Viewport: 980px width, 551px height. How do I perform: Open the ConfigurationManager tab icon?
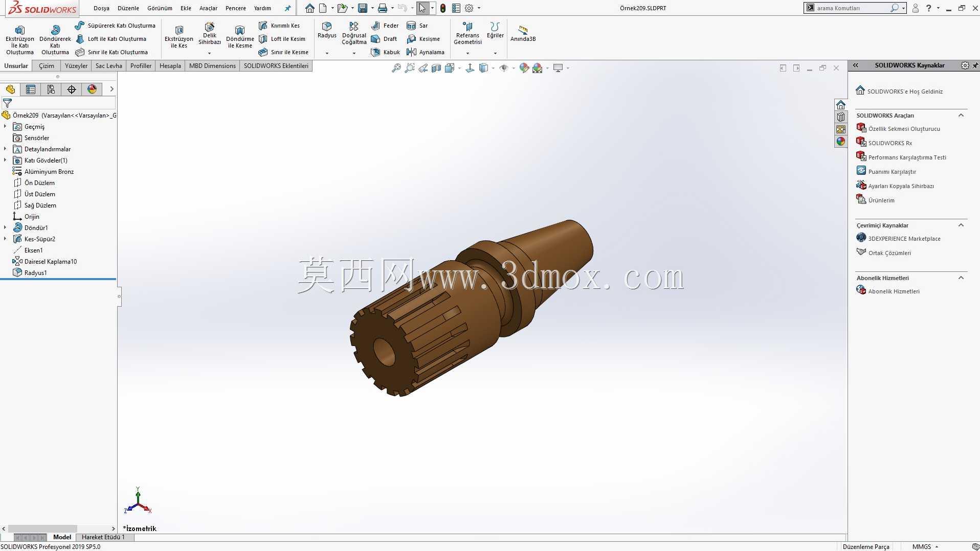[51, 89]
